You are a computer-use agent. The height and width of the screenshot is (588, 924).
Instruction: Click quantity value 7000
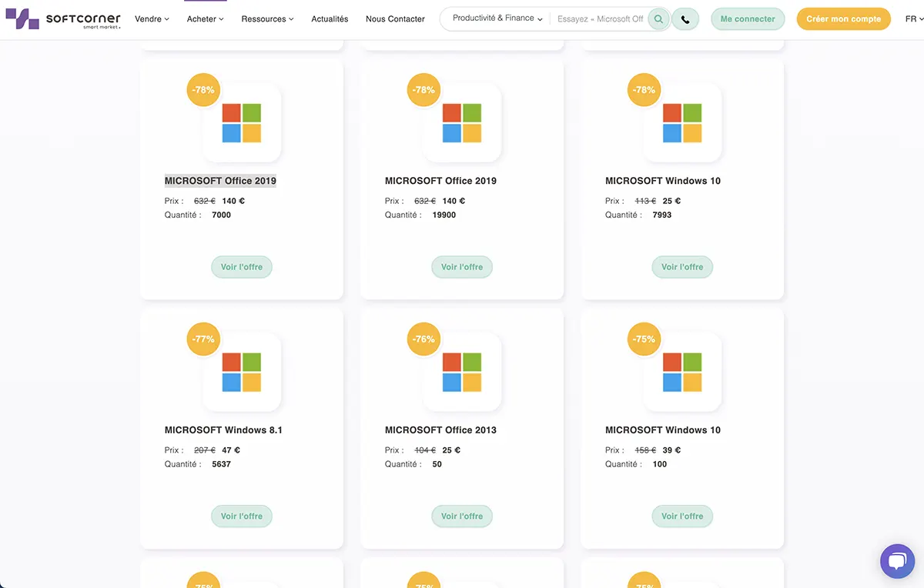tap(222, 215)
